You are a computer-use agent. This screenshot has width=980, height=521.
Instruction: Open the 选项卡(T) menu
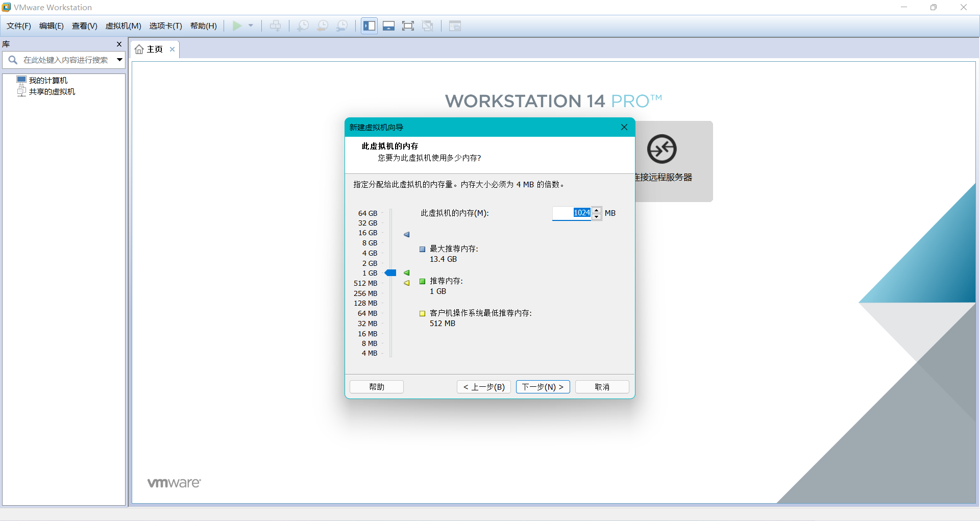pos(166,26)
